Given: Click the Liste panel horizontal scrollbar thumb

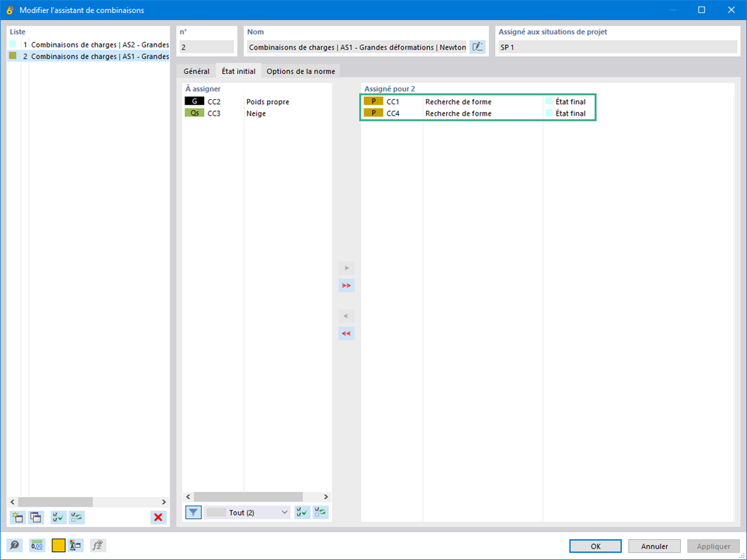Looking at the screenshot, I should coord(55,502).
